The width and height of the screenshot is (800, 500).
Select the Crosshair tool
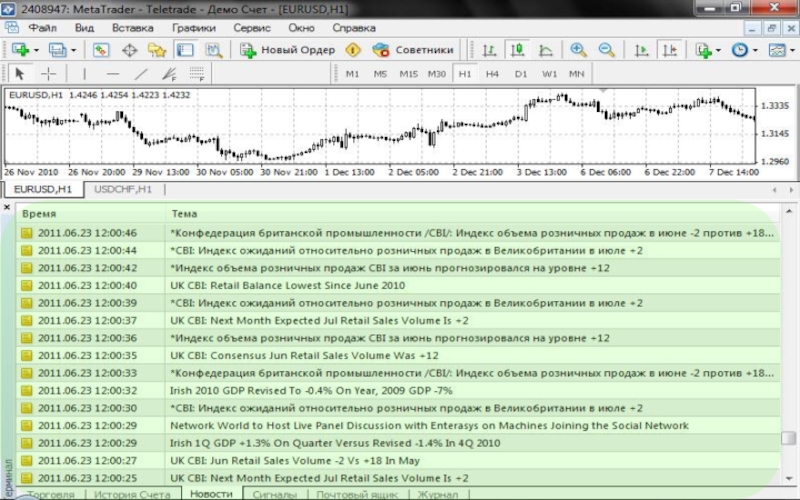tap(48, 74)
